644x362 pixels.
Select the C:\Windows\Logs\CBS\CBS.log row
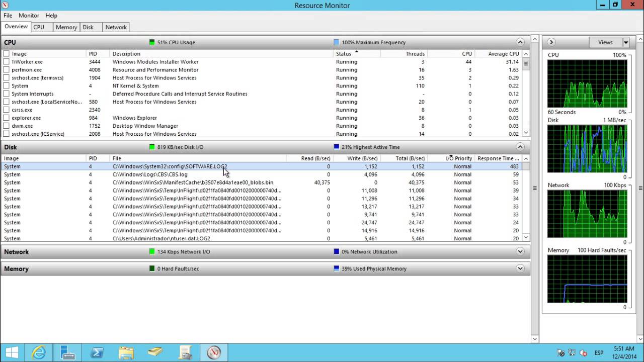point(262,174)
